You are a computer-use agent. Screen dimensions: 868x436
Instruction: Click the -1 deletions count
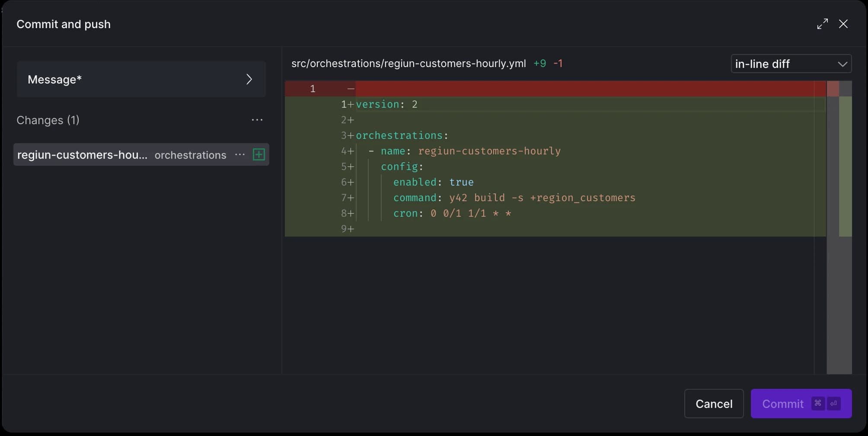coord(558,64)
